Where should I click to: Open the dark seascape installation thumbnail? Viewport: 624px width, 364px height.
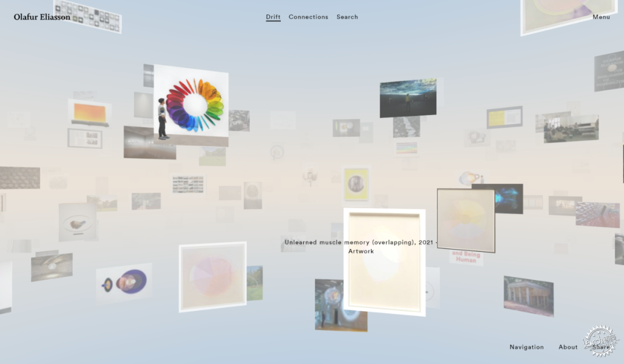pyautogui.click(x=408, y=98)
